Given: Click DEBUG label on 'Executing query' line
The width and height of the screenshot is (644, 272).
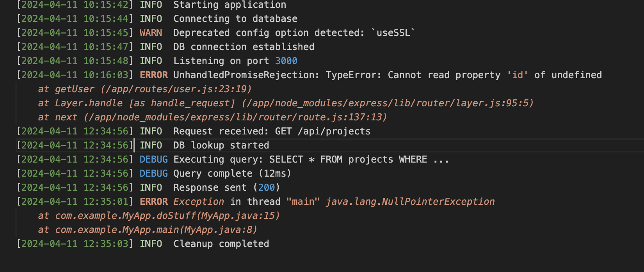Looking at the screenshot, I should coord(154,159).
